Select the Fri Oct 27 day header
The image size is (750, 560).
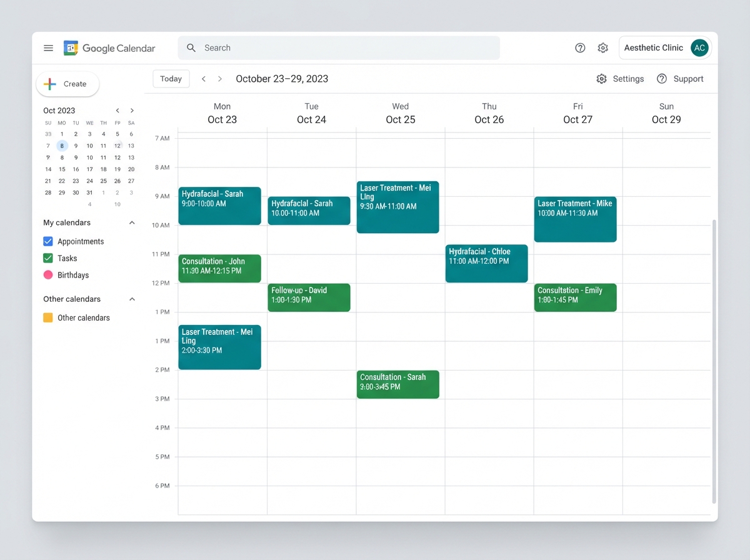[x=577, y=113]
